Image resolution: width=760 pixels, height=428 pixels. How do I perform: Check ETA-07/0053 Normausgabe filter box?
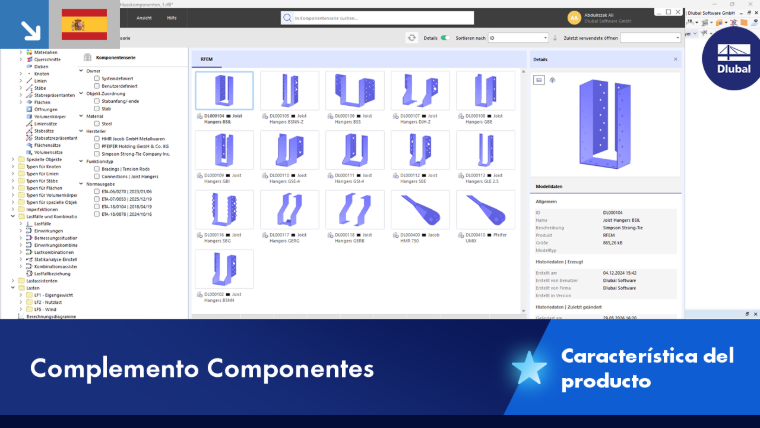click(97, 199)
